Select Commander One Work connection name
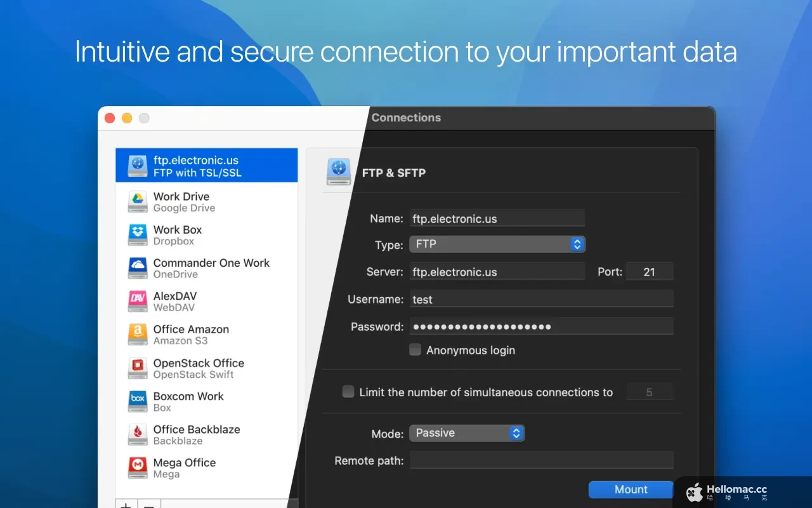812x508 pixels. pyautogui.click(x=211, y=263)
